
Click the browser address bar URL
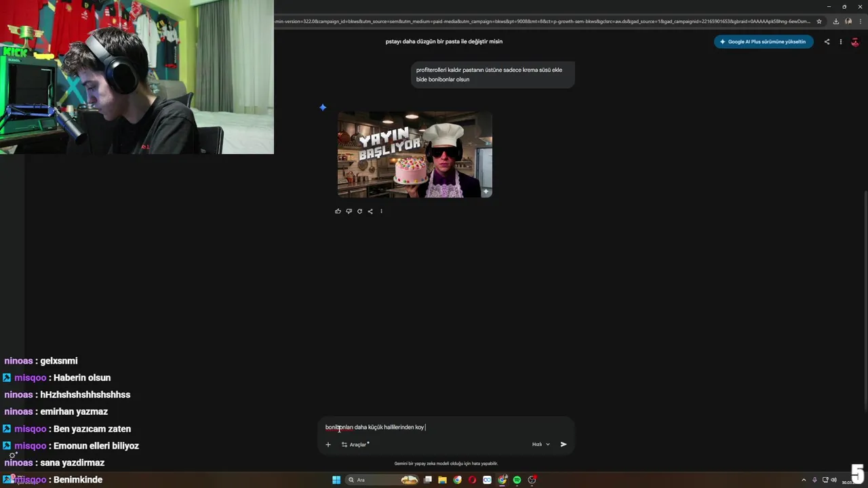pos(542,21)
